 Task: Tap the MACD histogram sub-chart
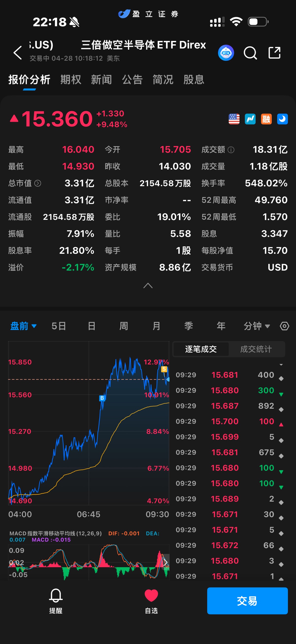click(x=89, y=562)
